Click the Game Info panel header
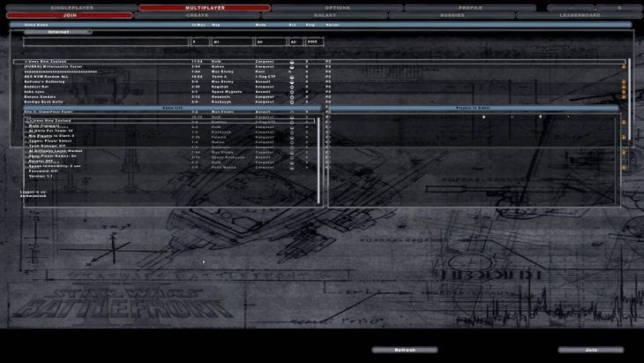The width and height of the screenshot is (644, 363). pyautogui.click(x=172, y=108)
